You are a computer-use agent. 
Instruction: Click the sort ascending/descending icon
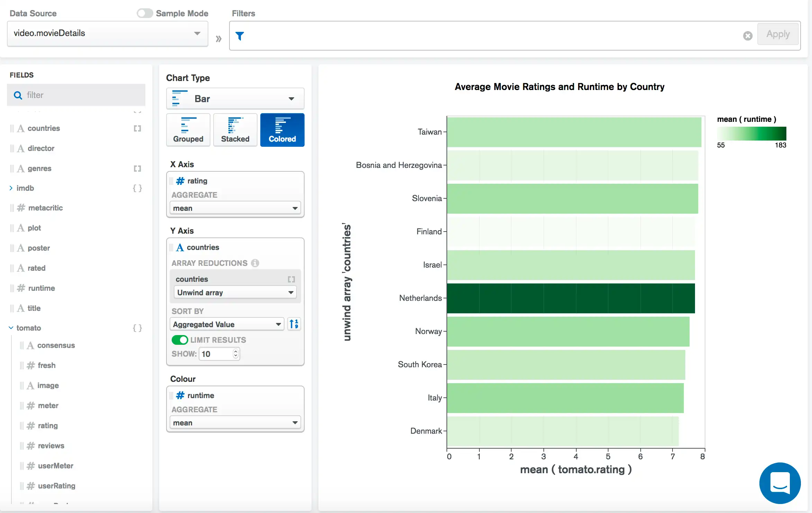point(294,324)
